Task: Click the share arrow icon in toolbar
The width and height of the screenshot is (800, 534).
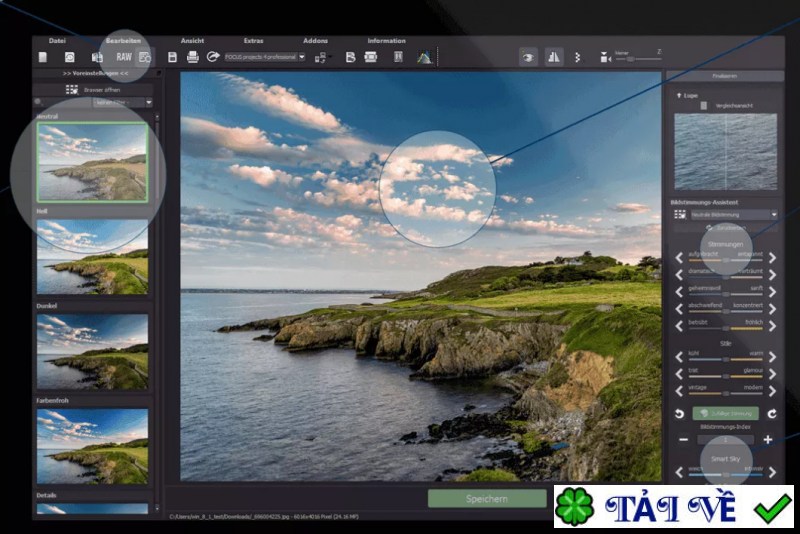Action: [x=213, y=57]
